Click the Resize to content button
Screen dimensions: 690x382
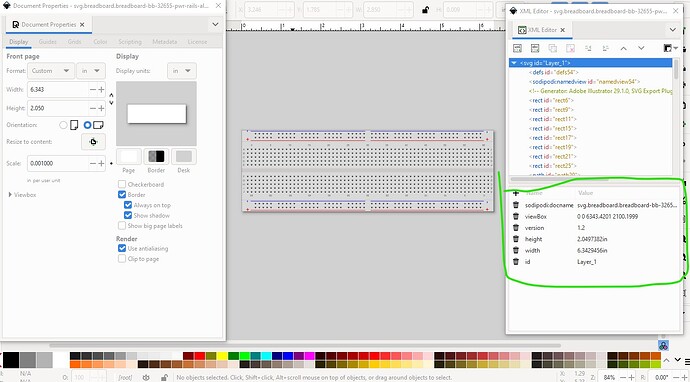click(93, 142)
